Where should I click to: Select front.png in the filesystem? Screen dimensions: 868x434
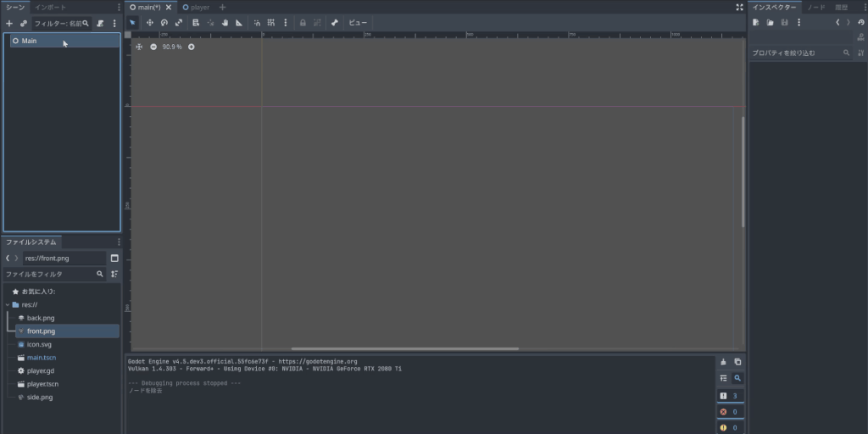click(x=68, y=331)
